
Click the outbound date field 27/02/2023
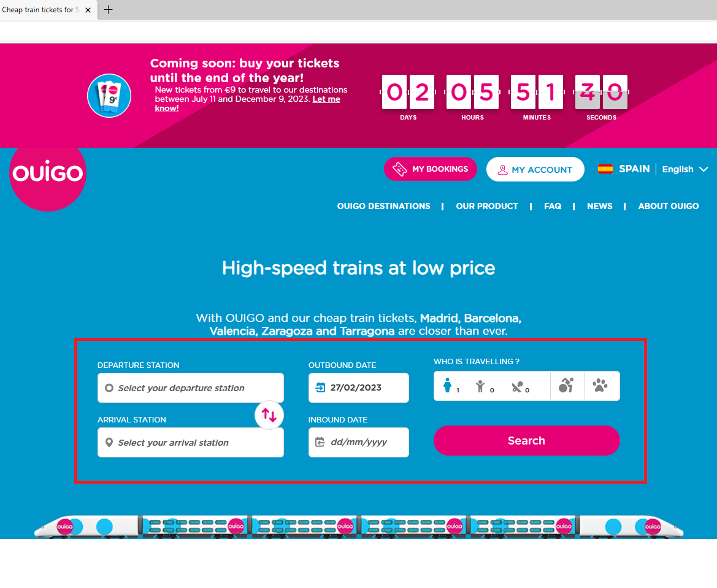[x=358, y=388]
